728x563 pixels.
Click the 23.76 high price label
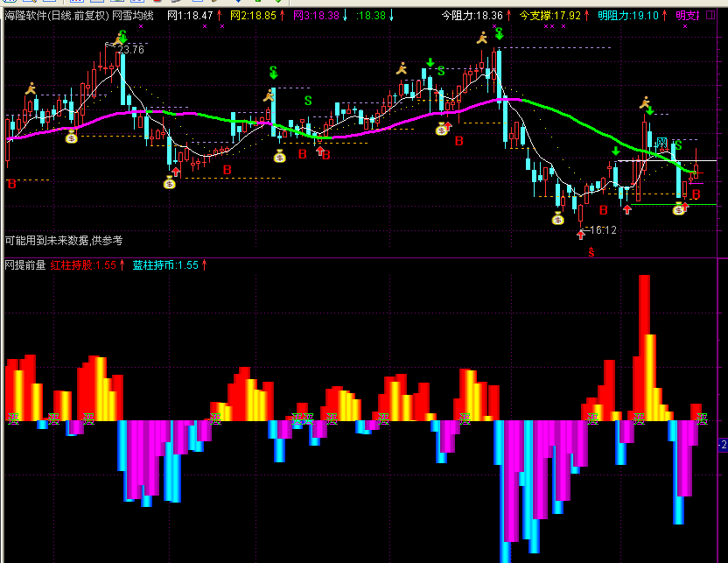(x=130, y=50)
